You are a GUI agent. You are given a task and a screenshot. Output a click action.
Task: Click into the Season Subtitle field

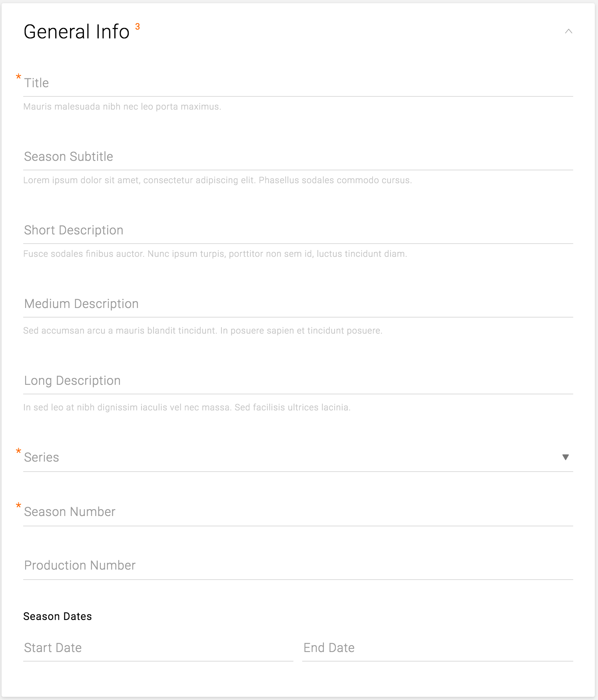298,157
